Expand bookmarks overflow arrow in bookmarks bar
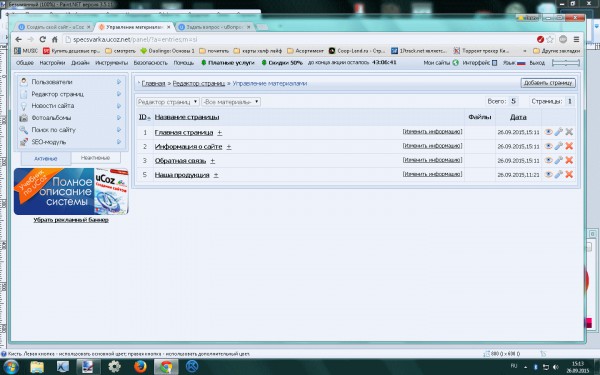This screenshot has height=375, width=600. click(x=525, y=51)
